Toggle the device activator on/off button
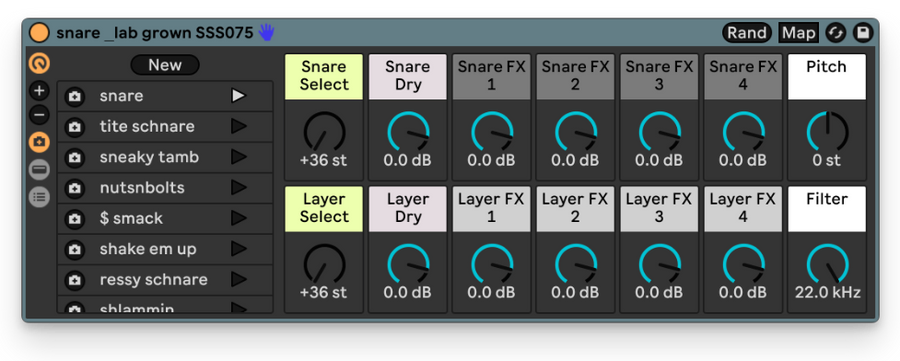The image size is (900, 361). tap(40, 33)
